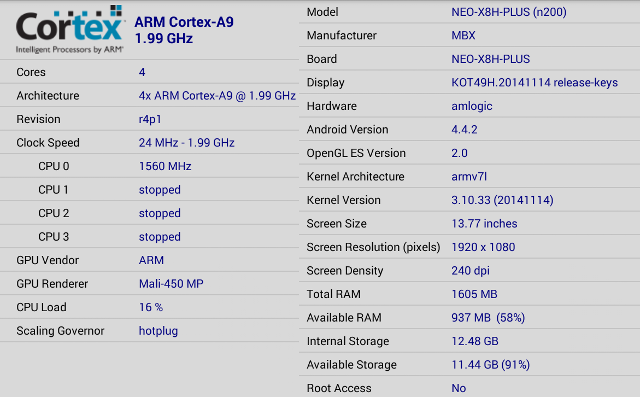Click the Architecture row value
The width and height of the screenshot is (640, 397).
coord(217,95)
